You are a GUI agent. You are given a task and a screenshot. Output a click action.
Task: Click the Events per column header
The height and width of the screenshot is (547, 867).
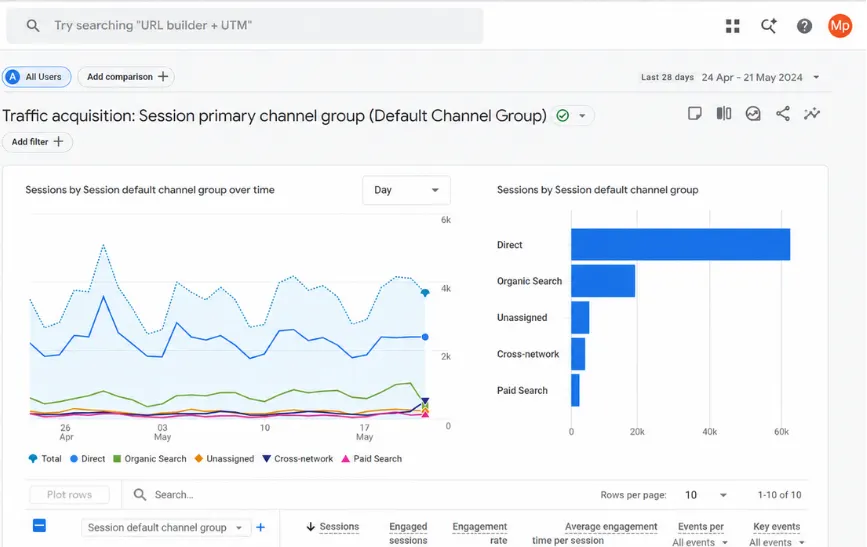[701, 527]
